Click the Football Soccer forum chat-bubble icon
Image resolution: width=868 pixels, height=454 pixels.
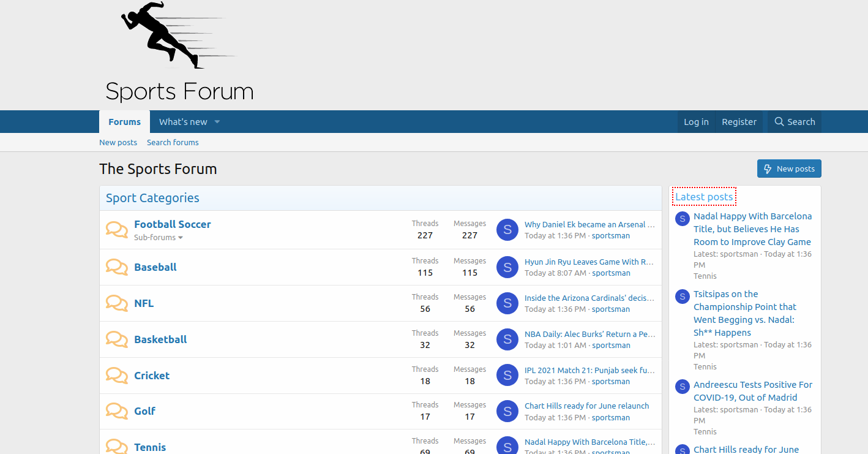[x=117, y=230]
